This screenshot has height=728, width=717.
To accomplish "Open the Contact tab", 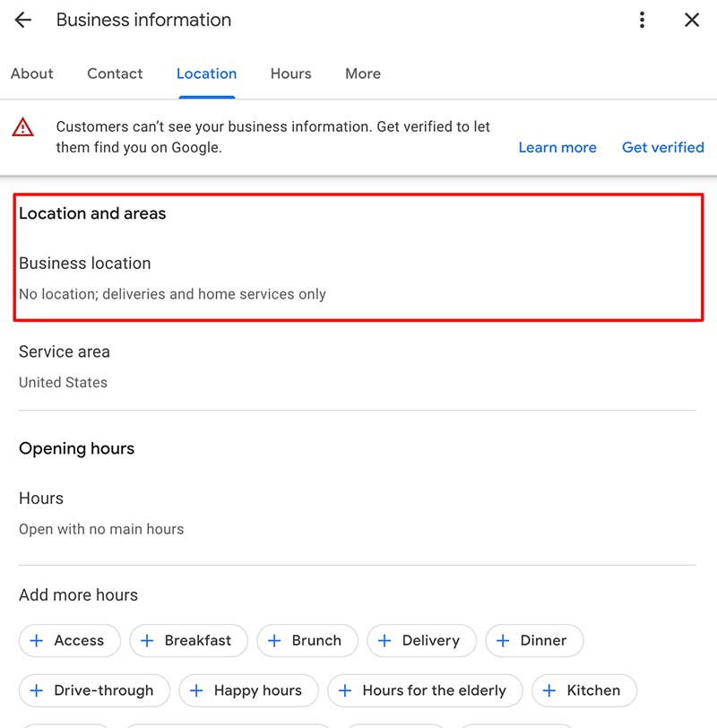I will point(115,74).
